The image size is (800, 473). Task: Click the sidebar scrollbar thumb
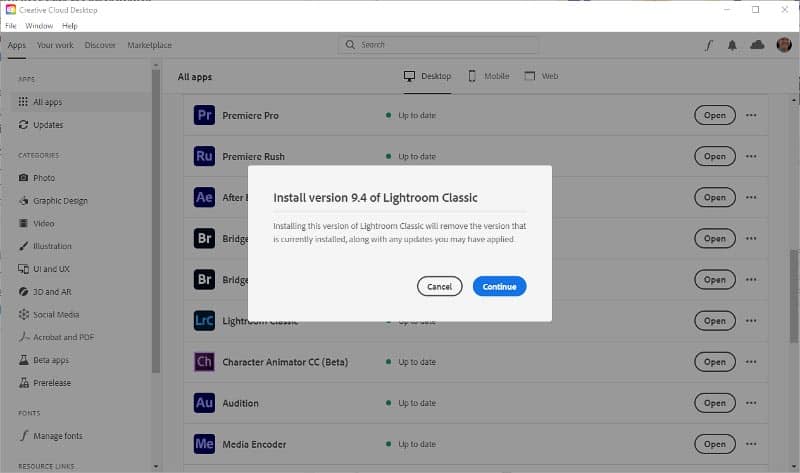(x=156, y=221)
